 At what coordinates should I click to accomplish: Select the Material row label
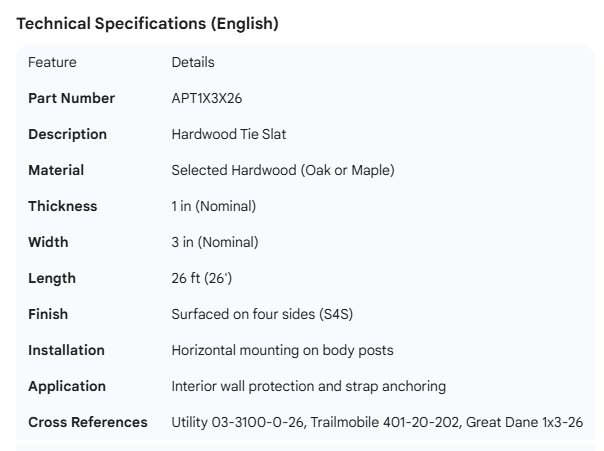click(x=56, y=170)
